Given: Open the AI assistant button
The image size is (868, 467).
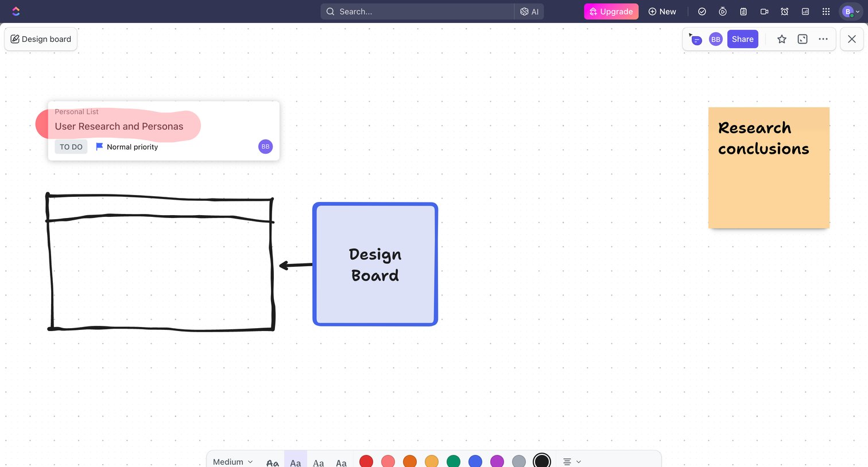Looking at the screenshot, I should 529,11.
